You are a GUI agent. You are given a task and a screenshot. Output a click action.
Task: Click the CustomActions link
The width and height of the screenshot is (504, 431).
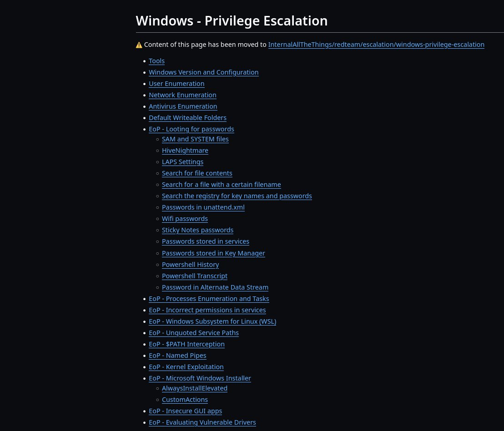click(185, 400)
